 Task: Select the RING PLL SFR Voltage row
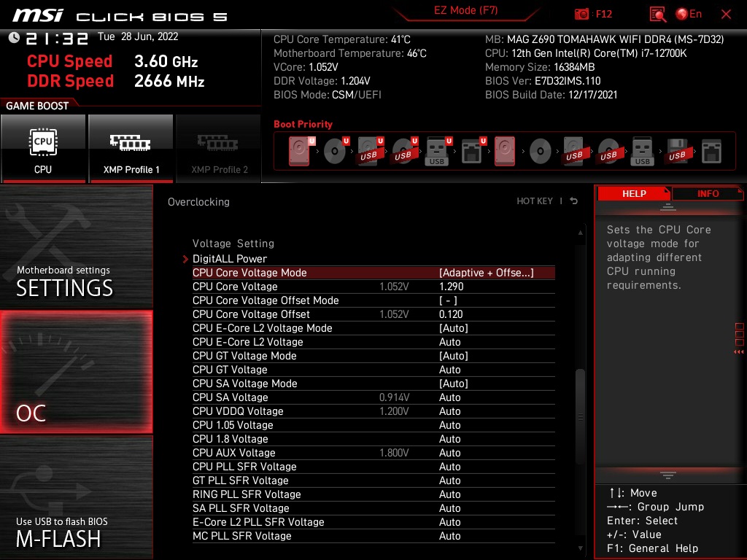click(373, 494)
